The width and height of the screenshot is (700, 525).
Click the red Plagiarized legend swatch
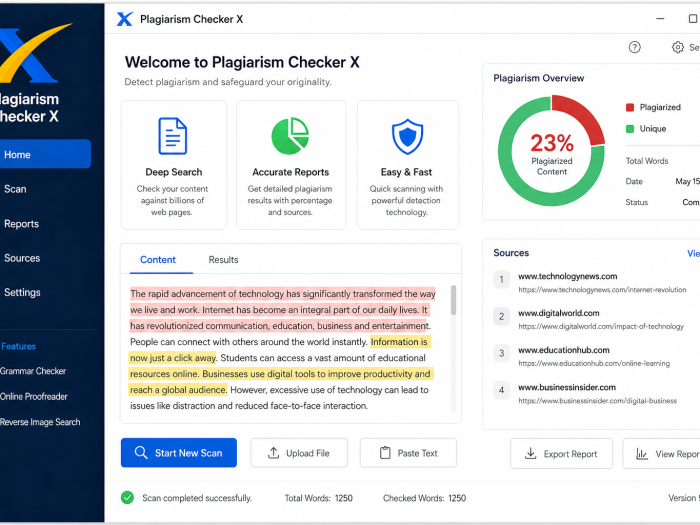coord(630,107)
